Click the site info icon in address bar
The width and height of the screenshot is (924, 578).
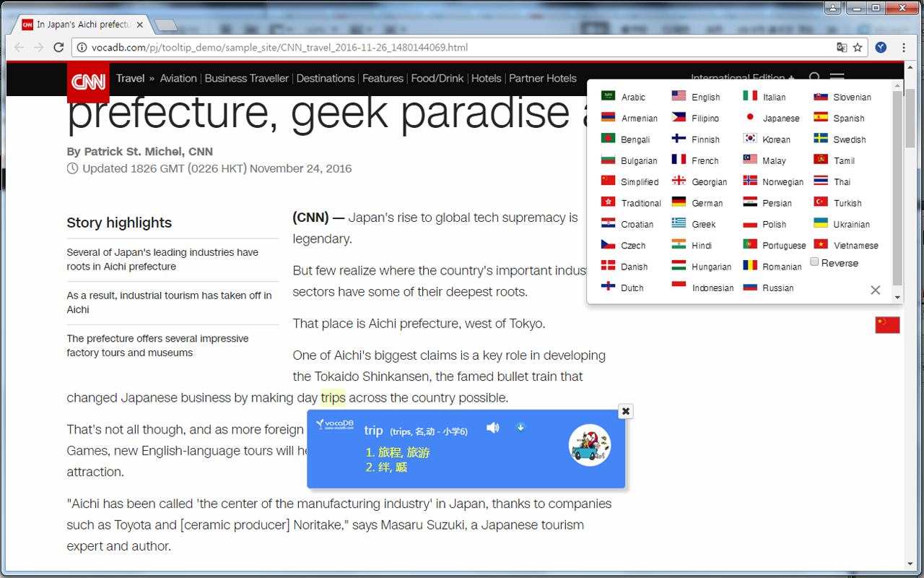click(x=81, y=48)
